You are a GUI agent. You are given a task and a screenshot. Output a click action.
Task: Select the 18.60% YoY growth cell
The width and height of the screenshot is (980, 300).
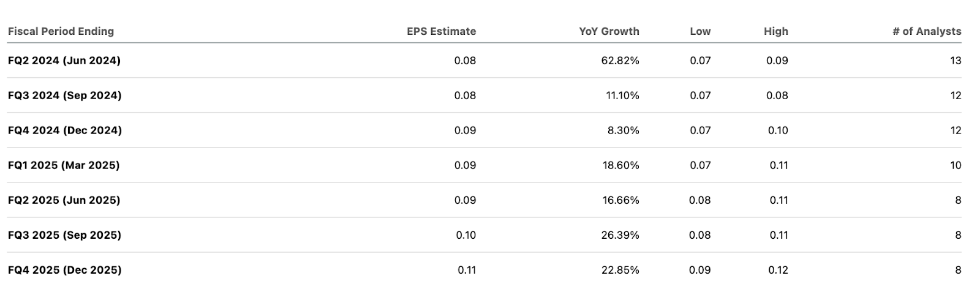pos(620,165)
